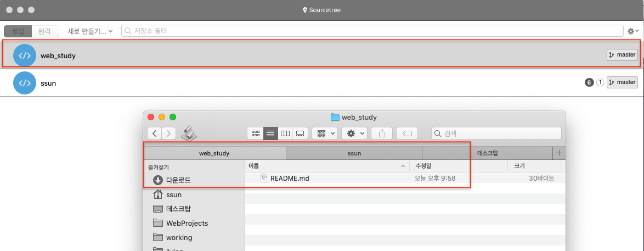Viewport: 644px width, 251px height.
Task: Click master branch badge for web_study
Action: 622,54
